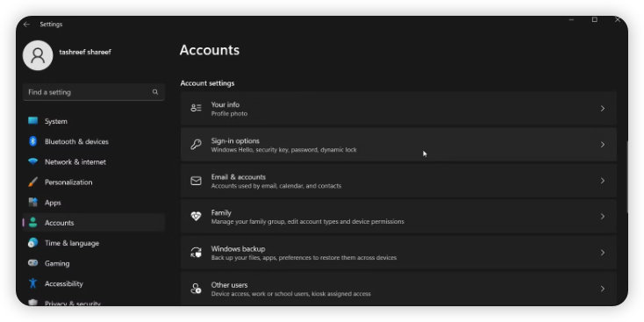Click the Family heart icon
644x322 pixels.
click(196, 217)
